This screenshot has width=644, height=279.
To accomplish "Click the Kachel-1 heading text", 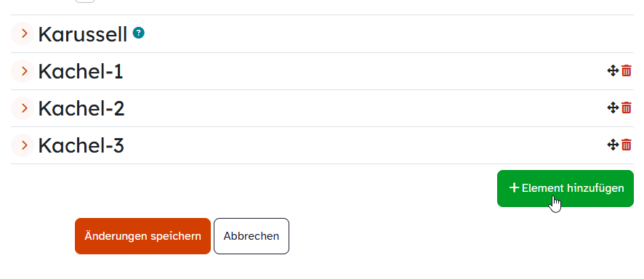I will pyautogui.click(x=81, y=72).
